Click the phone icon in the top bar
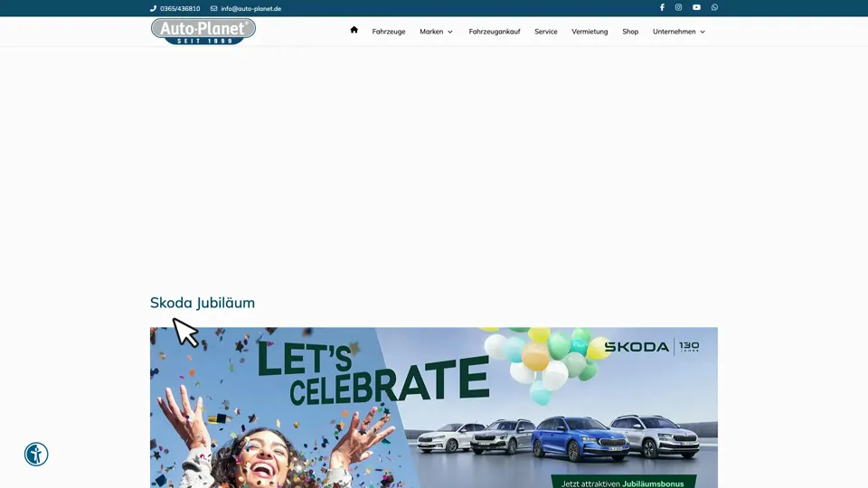868x488 pixels. click(154, 8)
